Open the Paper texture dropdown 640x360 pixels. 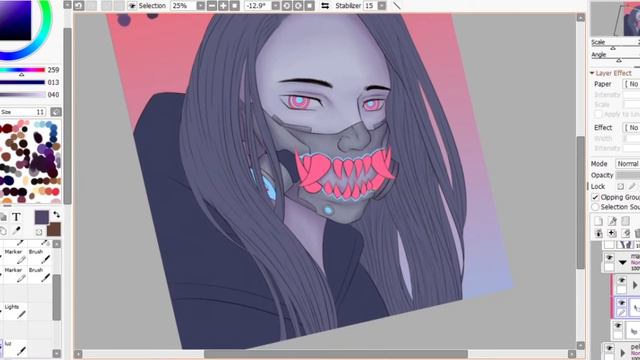click(631, 84)
